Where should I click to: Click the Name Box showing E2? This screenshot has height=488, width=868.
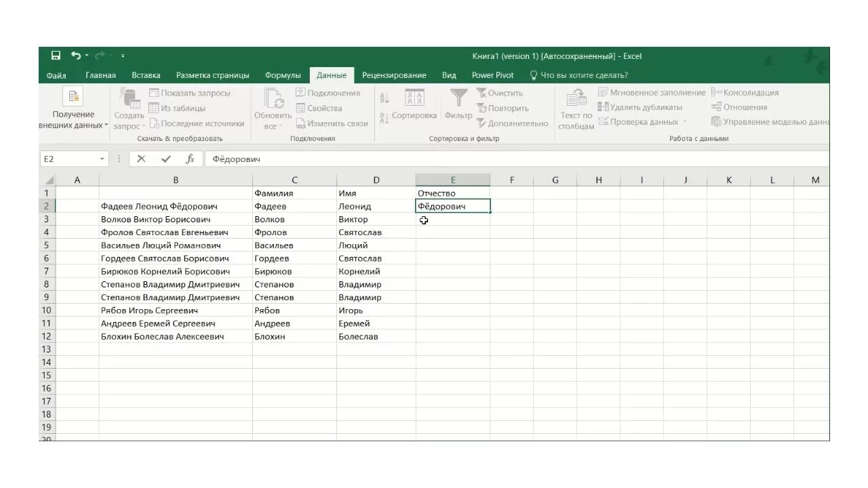pos(68,159)
